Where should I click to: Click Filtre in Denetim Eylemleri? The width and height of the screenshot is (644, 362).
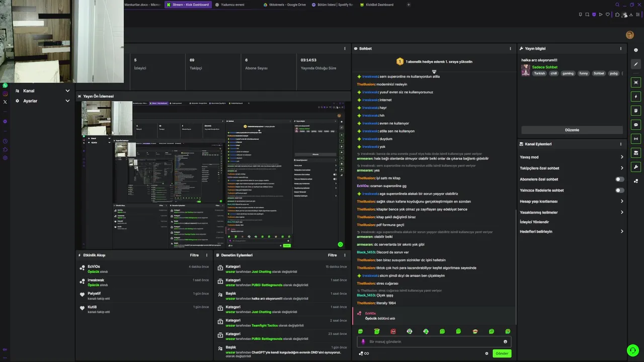332,255
